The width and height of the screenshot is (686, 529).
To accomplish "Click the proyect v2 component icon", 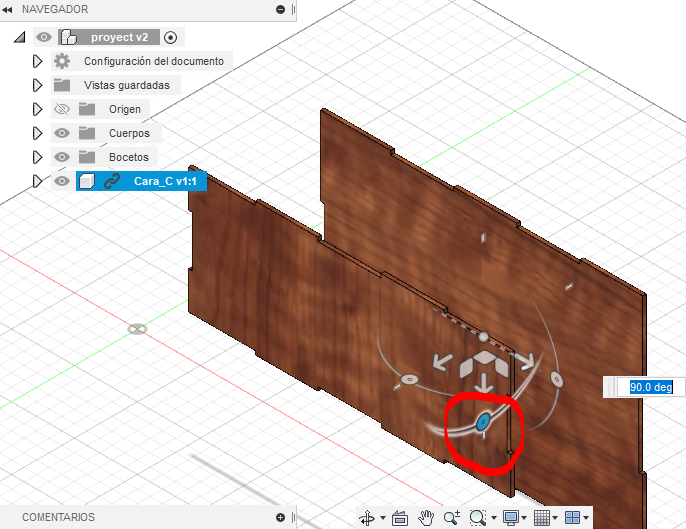I will (x=68, y=37).
